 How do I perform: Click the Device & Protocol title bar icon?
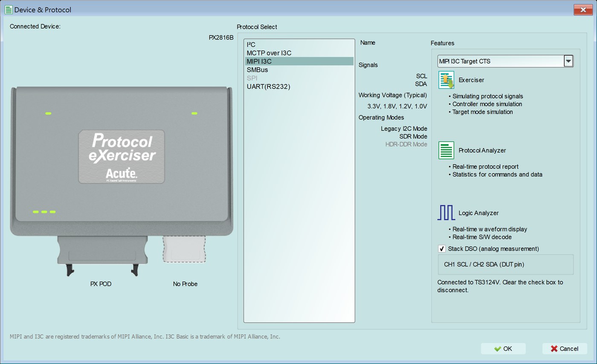(8, 10)
